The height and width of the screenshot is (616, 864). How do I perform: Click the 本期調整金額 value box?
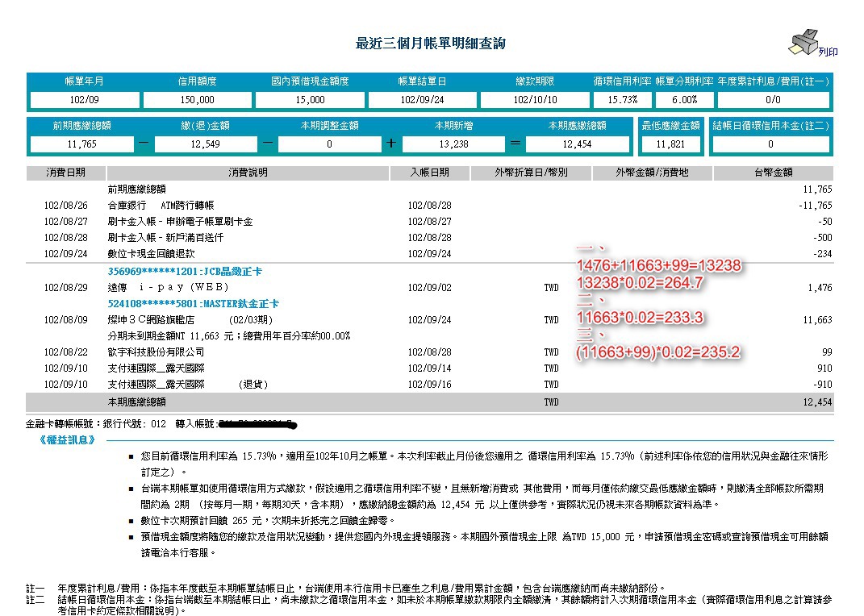pos(329,144)
